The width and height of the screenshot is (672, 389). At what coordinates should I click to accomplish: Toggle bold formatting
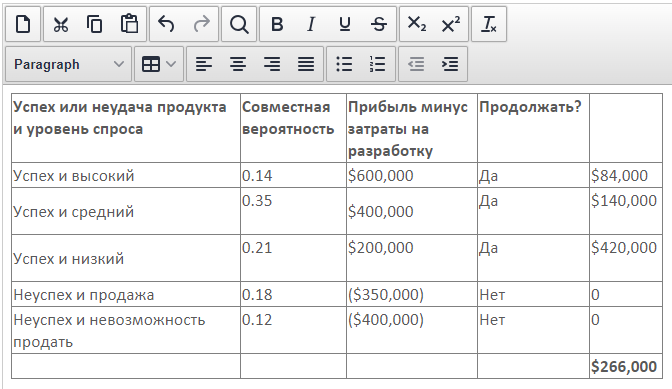coord(277,24)
